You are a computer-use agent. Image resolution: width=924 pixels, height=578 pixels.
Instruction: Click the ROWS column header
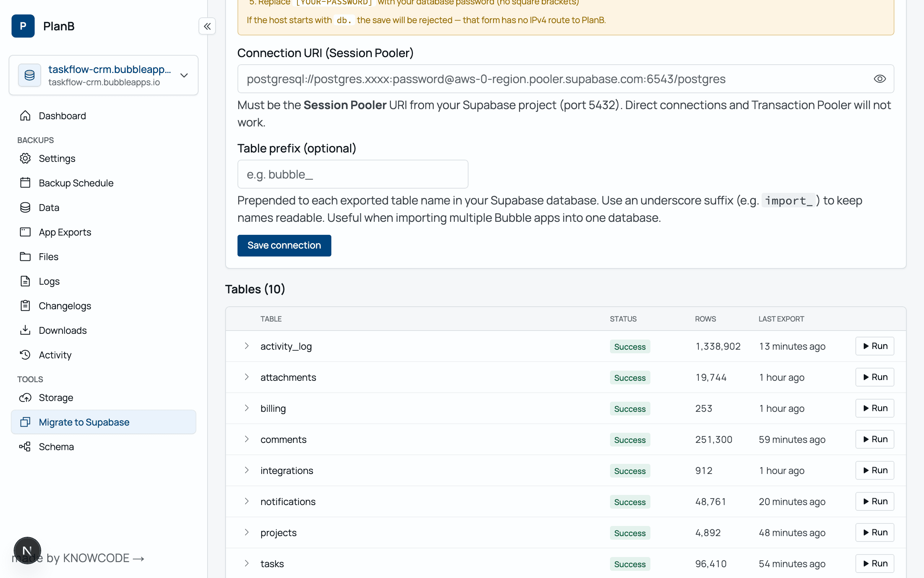point(705,319)
